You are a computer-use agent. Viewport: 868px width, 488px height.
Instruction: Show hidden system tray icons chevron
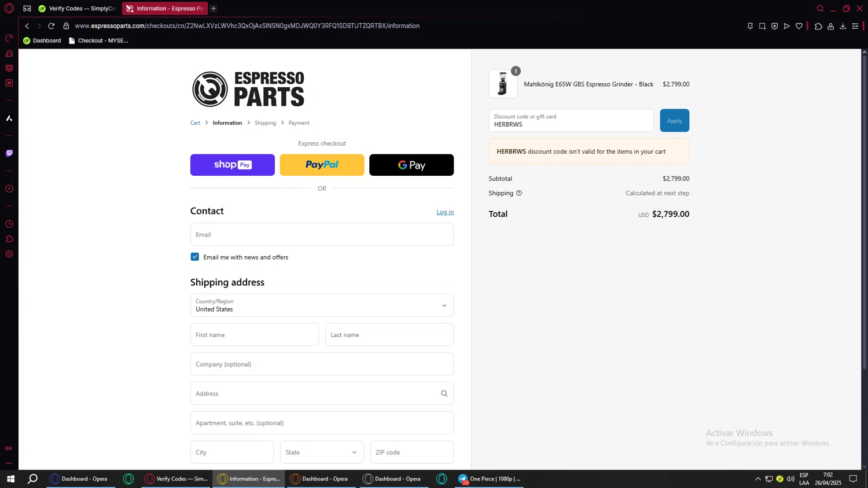(757, 479)
